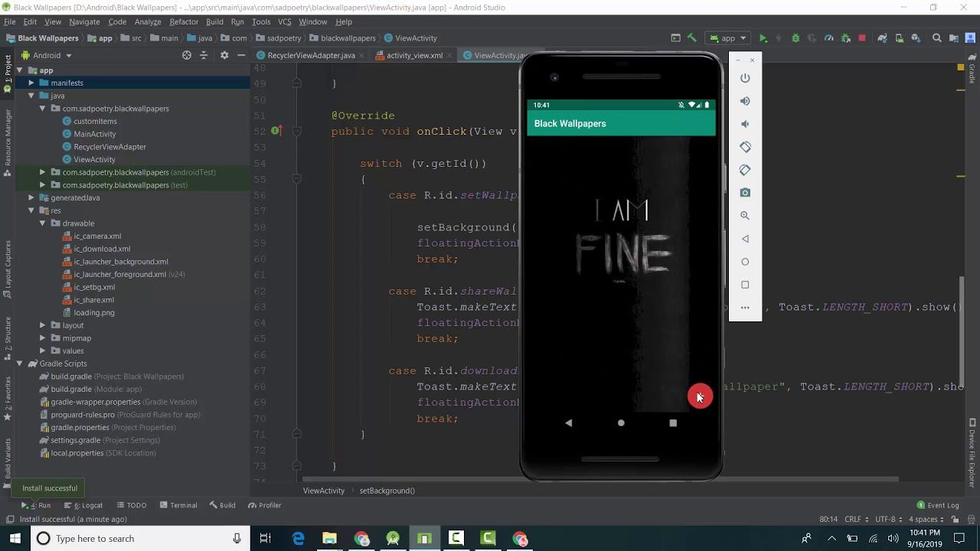Start debugging with the bug icon
The width and height of the screenshot is (980, 551).
pos(795,37)
